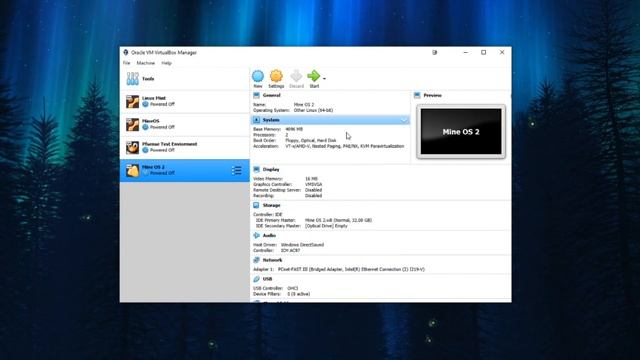640x360 pixels.
Task: Click the 'Other Linux (64-bit)' operating system value
Action: click(313, 110)
